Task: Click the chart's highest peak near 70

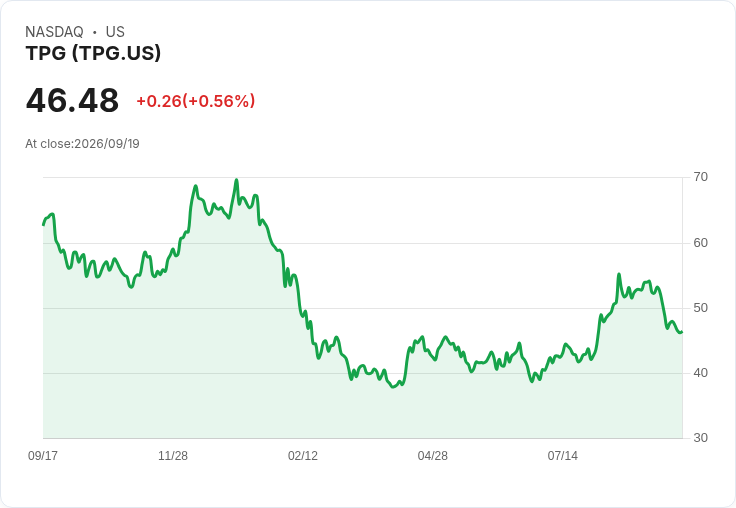Action: pyautogui.click(x=237, y=180)
